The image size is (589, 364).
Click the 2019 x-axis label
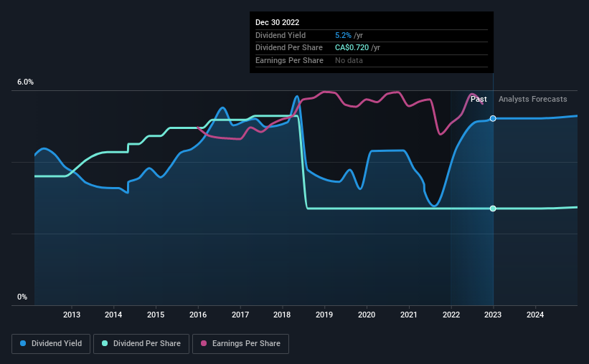pos(324,315)
